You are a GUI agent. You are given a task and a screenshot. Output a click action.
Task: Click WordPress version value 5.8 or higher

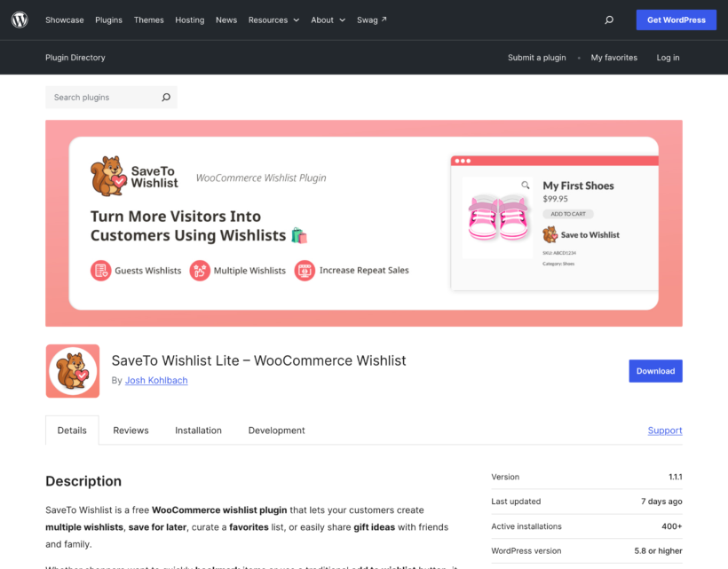pyautogui.click(x=658, y=551)
